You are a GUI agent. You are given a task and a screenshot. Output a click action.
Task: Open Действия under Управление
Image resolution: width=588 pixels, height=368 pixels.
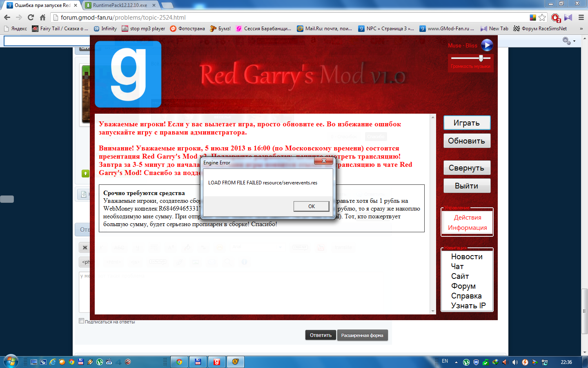[x=468, y=218]
